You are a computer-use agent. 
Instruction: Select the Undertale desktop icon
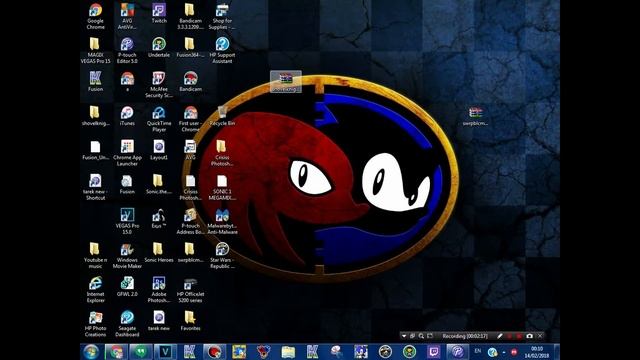[159, 47]
